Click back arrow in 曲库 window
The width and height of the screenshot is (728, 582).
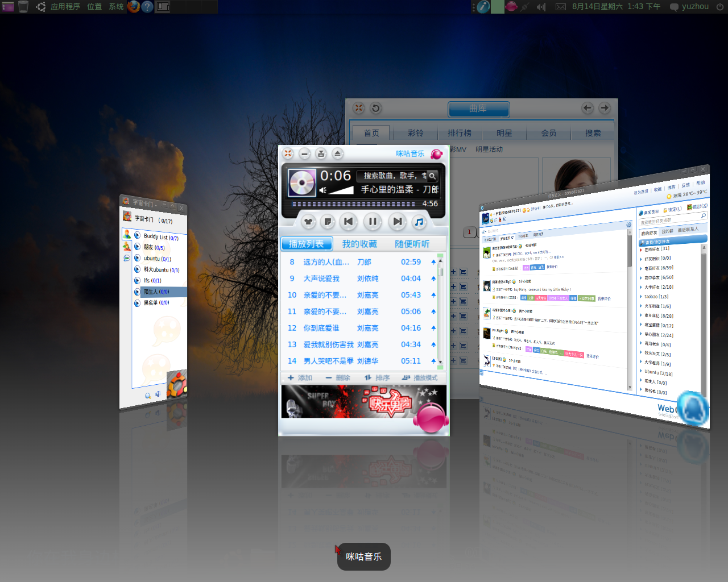coord(588,107)
